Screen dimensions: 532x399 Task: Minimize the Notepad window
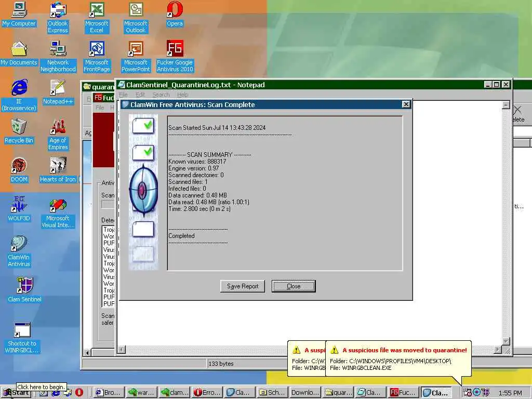(488, 85)
